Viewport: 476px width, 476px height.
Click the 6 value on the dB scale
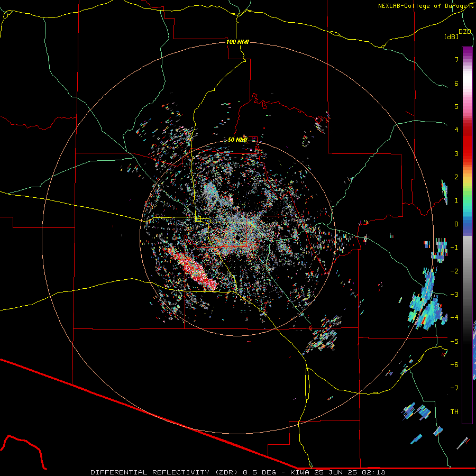[456, 83]
